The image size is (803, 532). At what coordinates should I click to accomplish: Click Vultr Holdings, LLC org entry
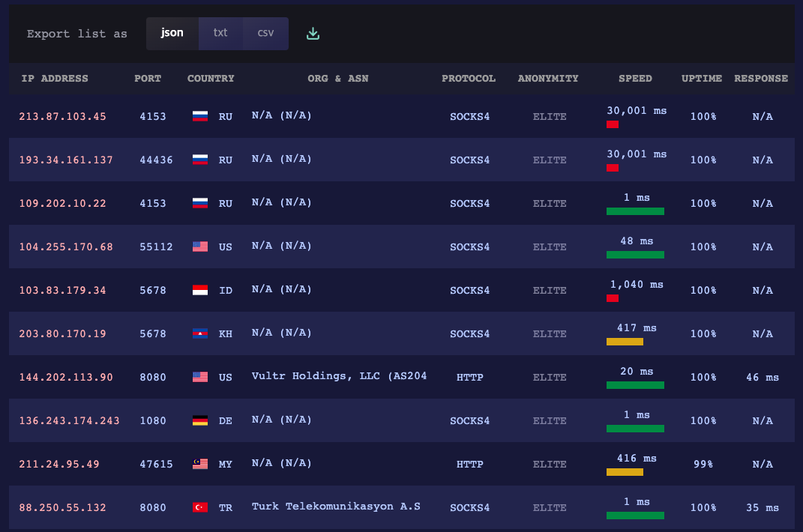point(339,376)
